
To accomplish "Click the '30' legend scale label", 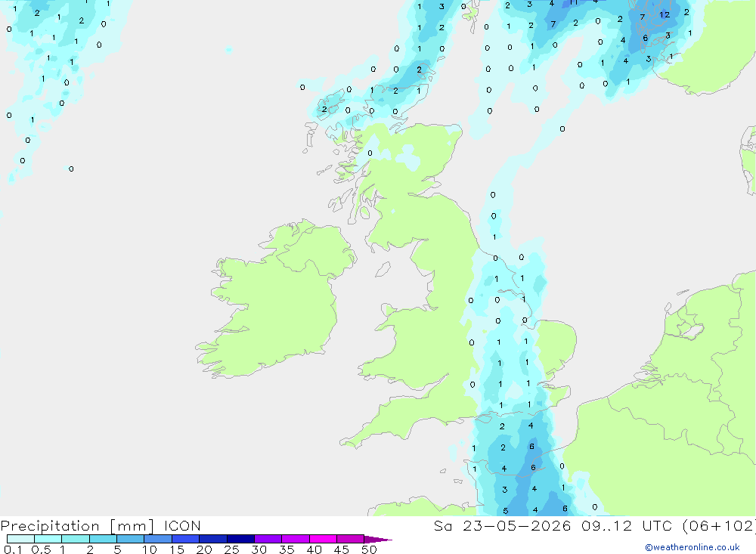I will coord(259,549).
